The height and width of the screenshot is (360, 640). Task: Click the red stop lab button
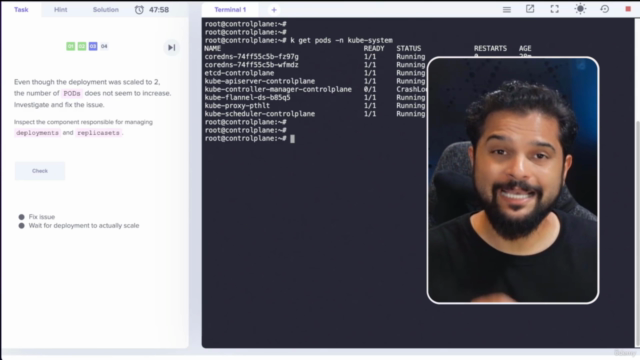[x=628, y=9]
